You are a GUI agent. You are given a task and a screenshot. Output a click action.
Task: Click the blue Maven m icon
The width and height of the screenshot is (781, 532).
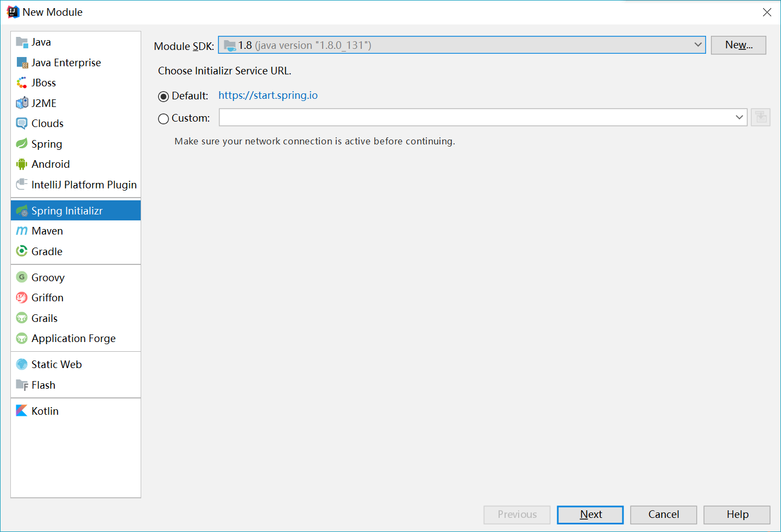pyautogui.click(x=22, y=231)
